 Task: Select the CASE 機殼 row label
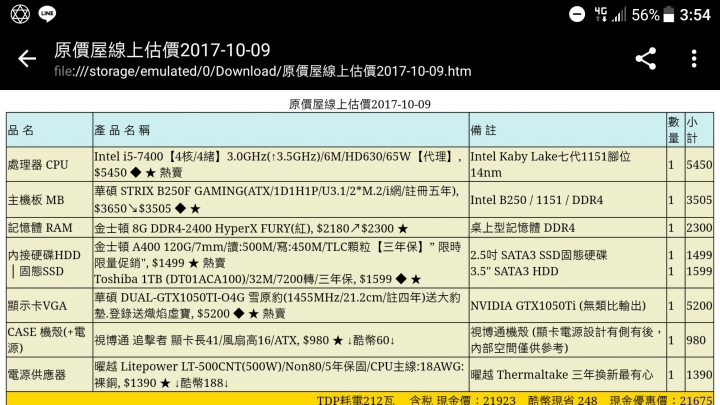pyautogui.click(x=46, y=340)
